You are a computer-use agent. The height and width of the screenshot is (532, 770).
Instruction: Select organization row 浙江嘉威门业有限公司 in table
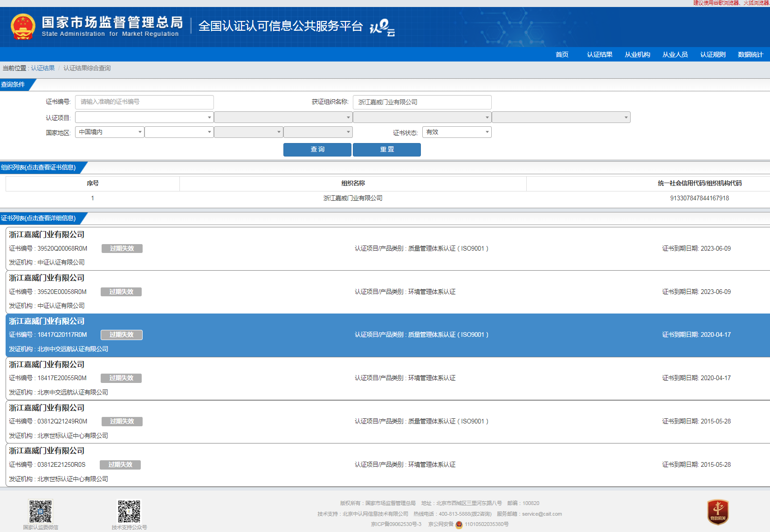point(353,198)
